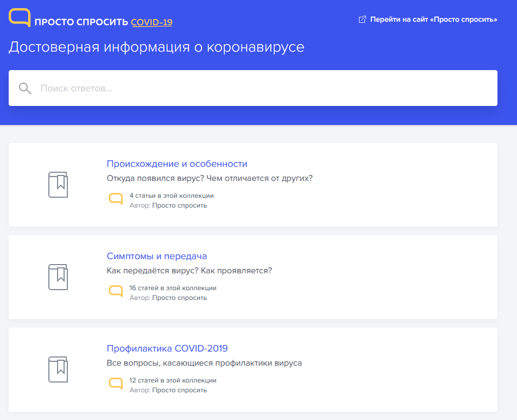
Task: Click the external link icon in header
Action: [x=362, y=20]
